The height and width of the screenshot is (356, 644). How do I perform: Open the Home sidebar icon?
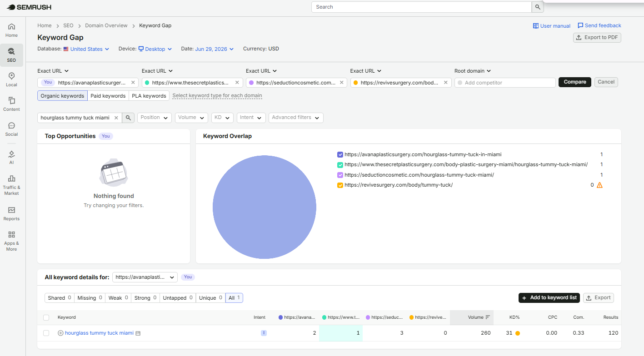pyautogui.click(x=12, y=30)
